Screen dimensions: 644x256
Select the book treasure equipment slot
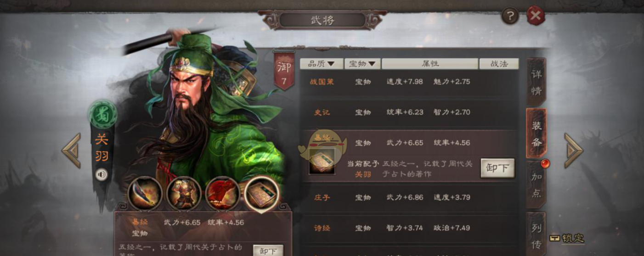[x=262, y=194]
